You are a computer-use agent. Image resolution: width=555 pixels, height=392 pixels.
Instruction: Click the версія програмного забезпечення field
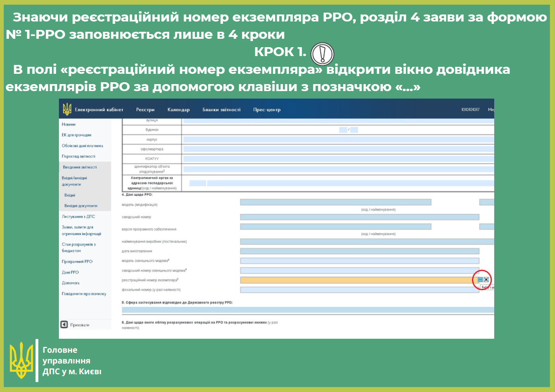(336, 227)
